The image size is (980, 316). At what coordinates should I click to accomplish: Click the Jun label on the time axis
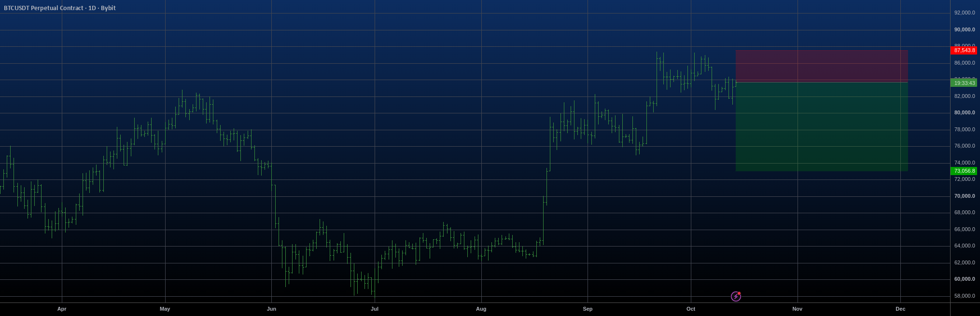(272, 309)
